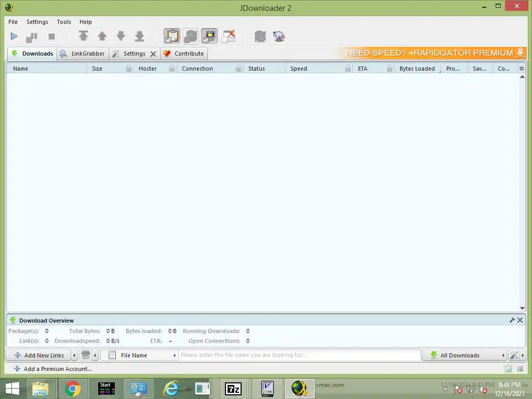This screenshot has height=399, width=532.
Task: Click the list icon at status bar right
Action: [x=520, y=368]
